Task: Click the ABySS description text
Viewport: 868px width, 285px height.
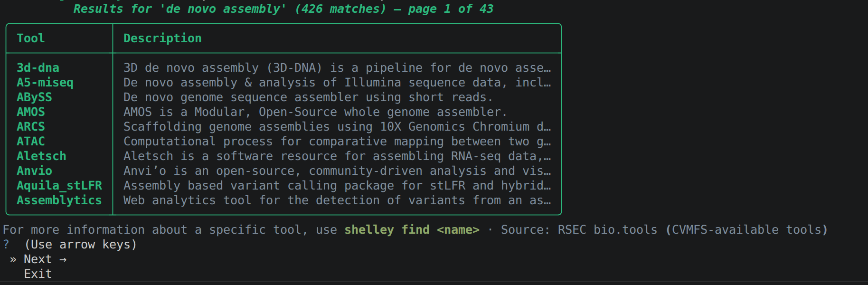Action: click(308, 97)
